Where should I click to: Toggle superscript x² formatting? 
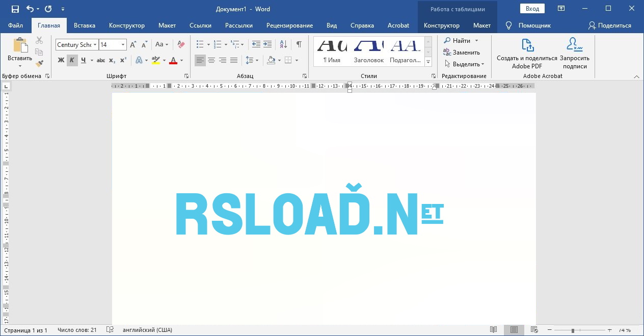pos(123,60)
